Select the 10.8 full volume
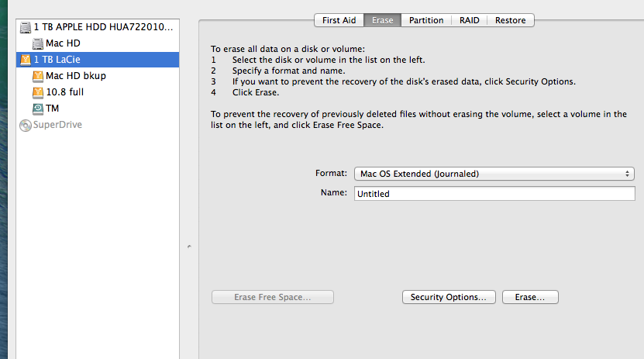 tap(98, 92)
